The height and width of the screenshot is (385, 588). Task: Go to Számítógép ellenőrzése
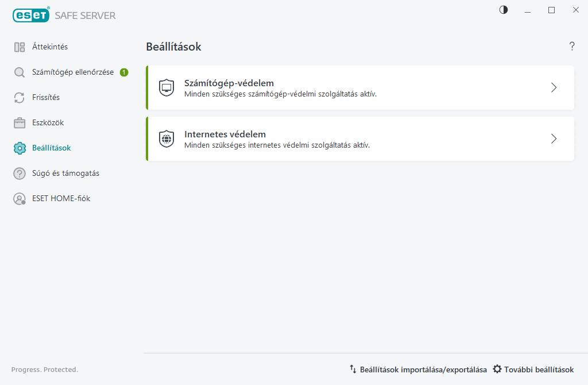(x=73, y=72)
